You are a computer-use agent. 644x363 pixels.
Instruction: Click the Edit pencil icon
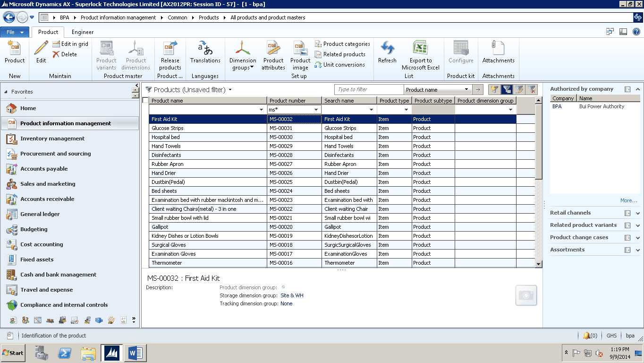click(41, 50)
